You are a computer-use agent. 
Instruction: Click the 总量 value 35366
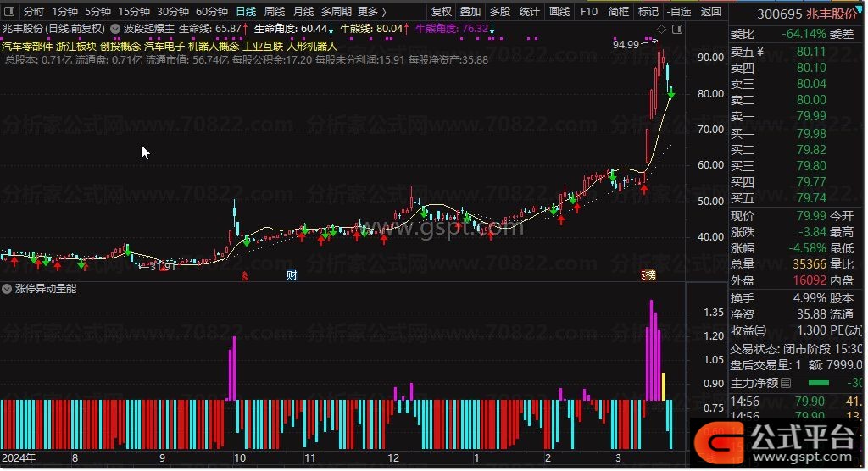pos(810,264)
